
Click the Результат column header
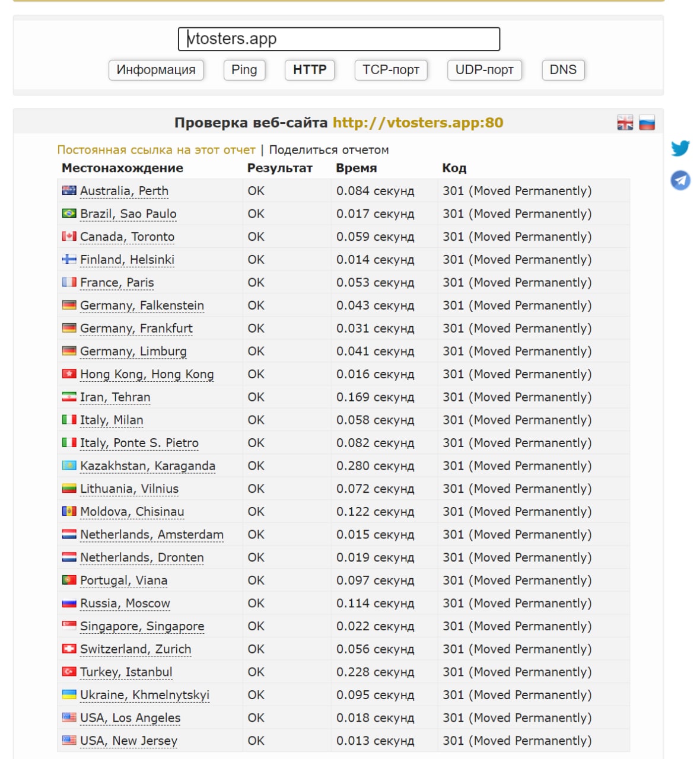coord(280,168)
